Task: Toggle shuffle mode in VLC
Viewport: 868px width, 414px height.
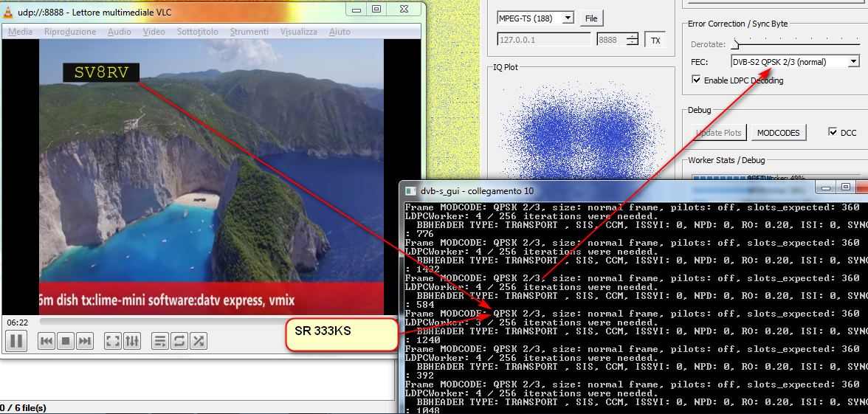Action: (x=198, y=341)
